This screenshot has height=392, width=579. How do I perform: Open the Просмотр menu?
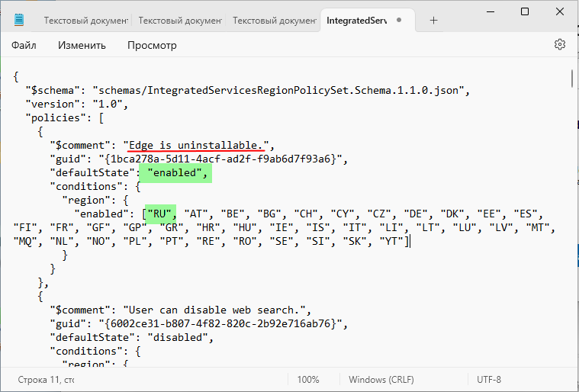pos(152,46)
